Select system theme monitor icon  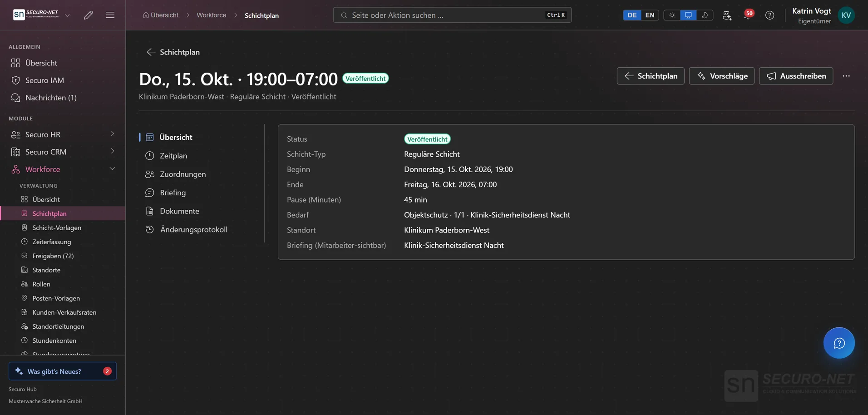tap(688, 15)
